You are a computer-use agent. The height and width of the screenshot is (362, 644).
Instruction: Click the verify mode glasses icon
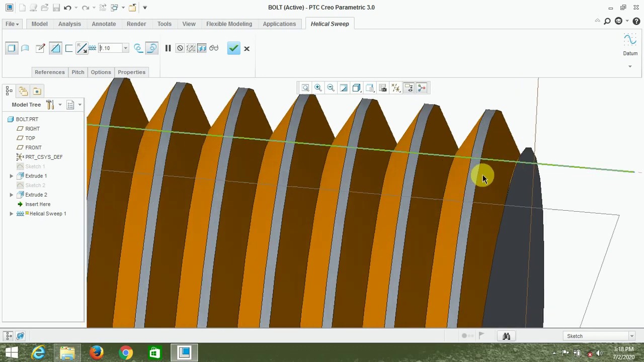pos(214,48)
